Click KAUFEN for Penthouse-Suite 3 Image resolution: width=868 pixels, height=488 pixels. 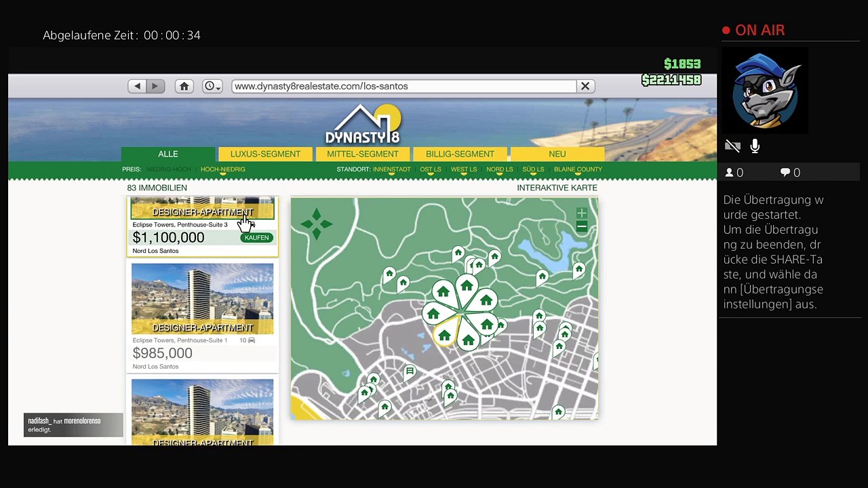click(257, 238)
